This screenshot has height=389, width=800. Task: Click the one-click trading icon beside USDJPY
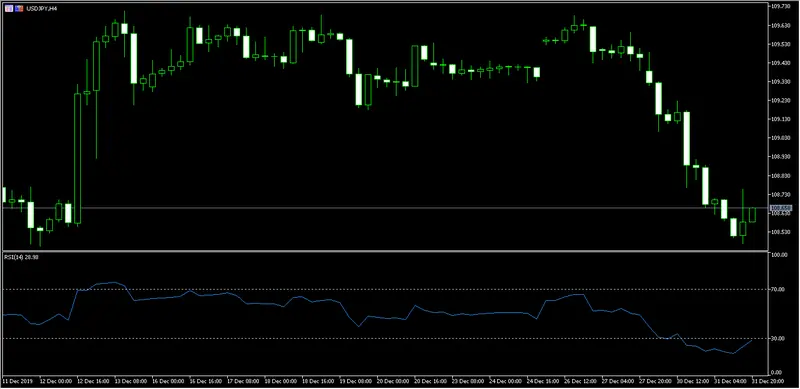[8, 8]
